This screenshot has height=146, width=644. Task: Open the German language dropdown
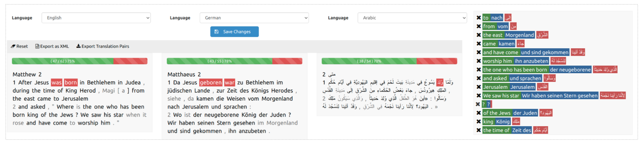point(254,18)
